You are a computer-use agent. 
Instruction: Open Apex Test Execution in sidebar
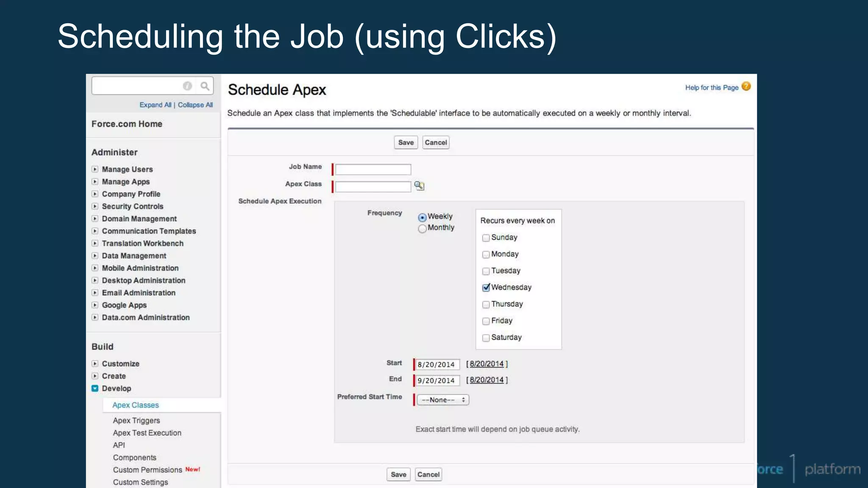coord(147,433)
